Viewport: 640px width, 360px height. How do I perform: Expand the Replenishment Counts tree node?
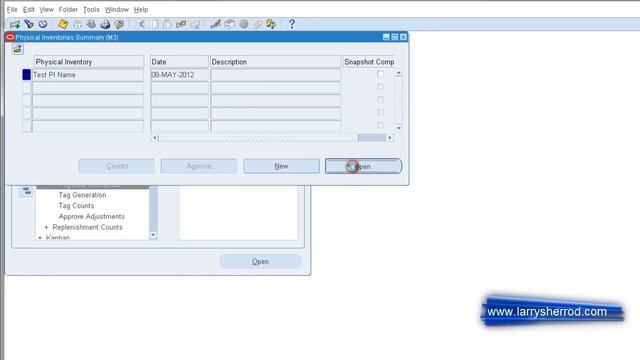tap(46, 227)
